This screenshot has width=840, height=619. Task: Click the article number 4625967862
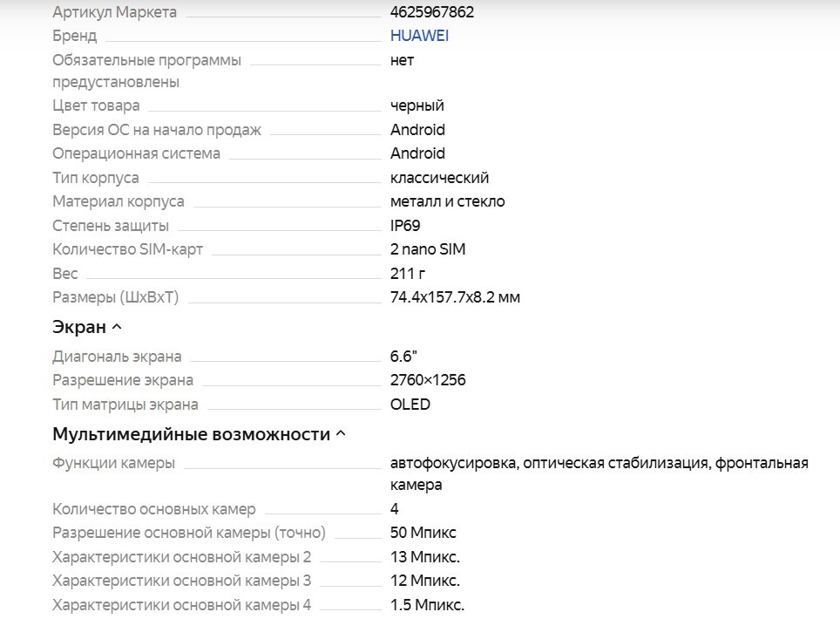[432, 12]
